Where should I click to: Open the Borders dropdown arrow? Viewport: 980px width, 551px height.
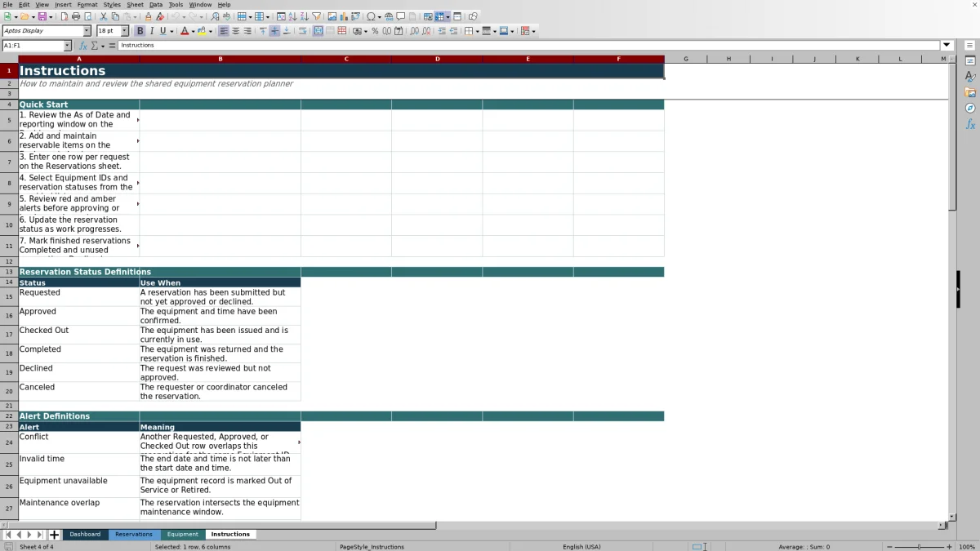(477, 31)
